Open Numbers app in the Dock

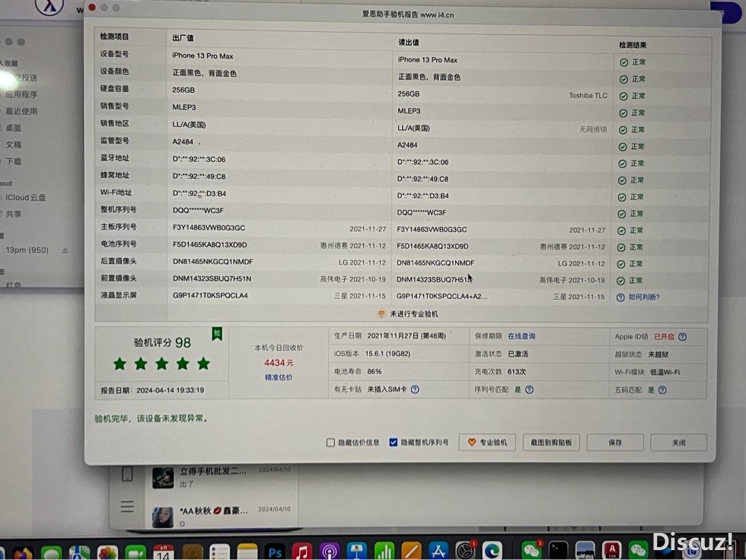pos(384,552)
